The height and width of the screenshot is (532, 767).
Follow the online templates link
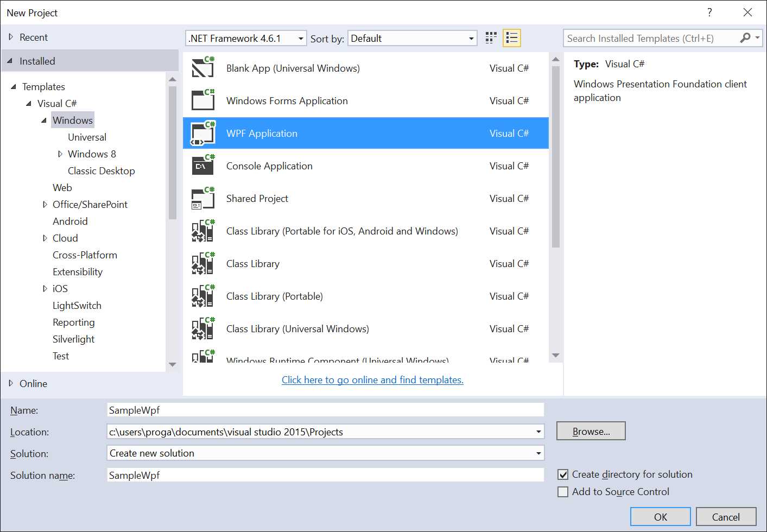[x=372, y=379]
